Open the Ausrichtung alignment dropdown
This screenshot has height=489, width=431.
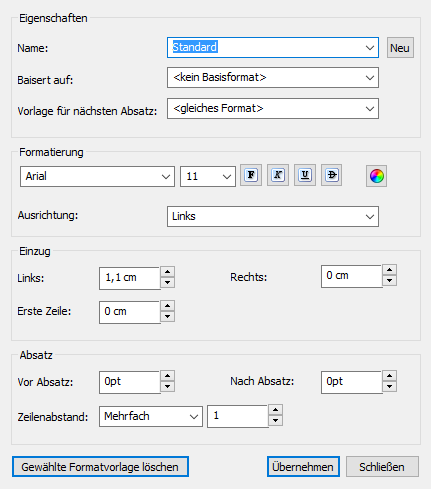[x=370, y=217]
